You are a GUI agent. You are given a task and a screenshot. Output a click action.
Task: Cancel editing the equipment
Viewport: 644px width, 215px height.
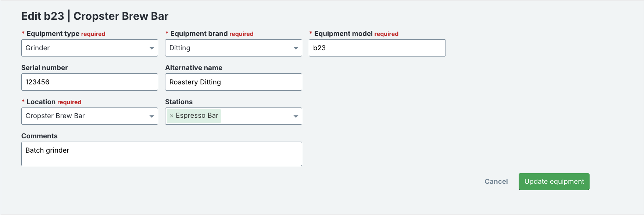pyautogui.click(x=496, y=182)
